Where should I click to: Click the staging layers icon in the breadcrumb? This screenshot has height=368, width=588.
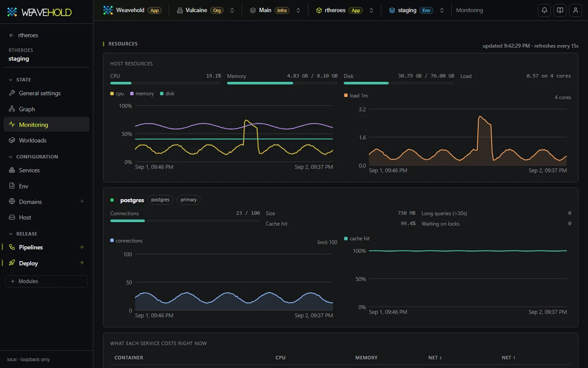click(392, 10)
